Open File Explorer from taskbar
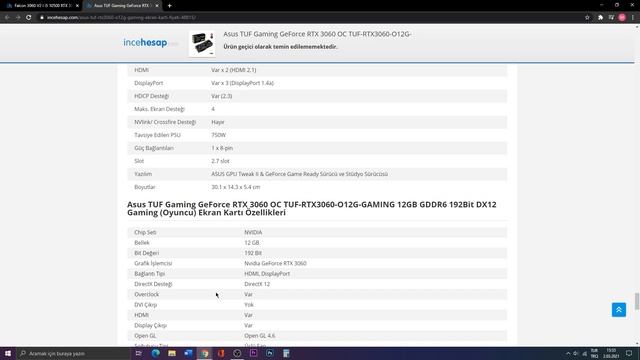Image resolution: width=640 pixels, height=360 pixels. click(x=172, y=353)
